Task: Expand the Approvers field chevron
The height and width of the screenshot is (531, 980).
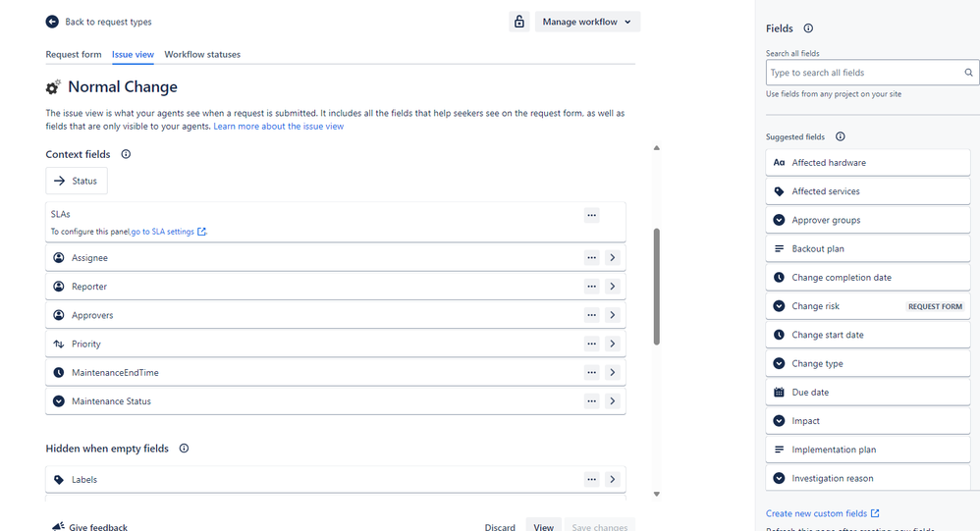Action: pos(613,315)
